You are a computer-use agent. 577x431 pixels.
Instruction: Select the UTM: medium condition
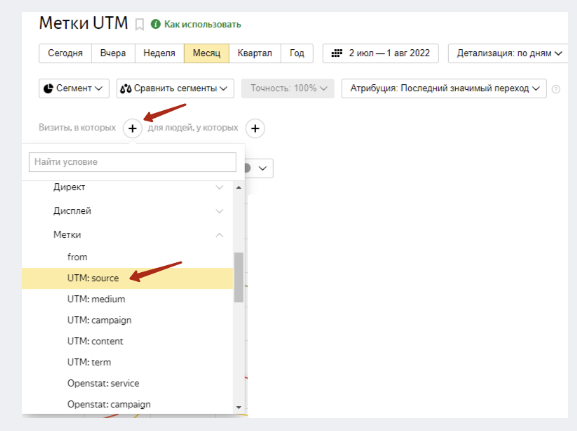pos(128,299)
